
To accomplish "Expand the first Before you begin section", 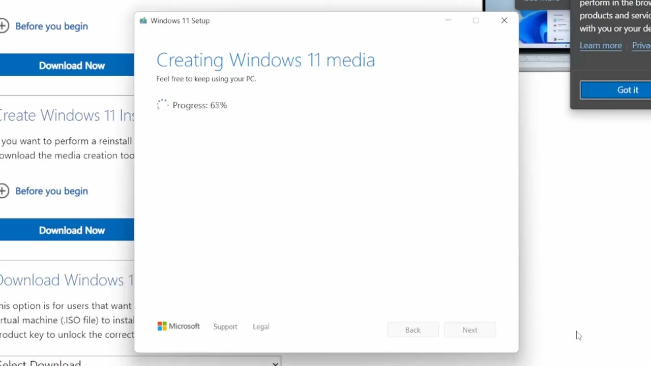I will click(44, 26).
